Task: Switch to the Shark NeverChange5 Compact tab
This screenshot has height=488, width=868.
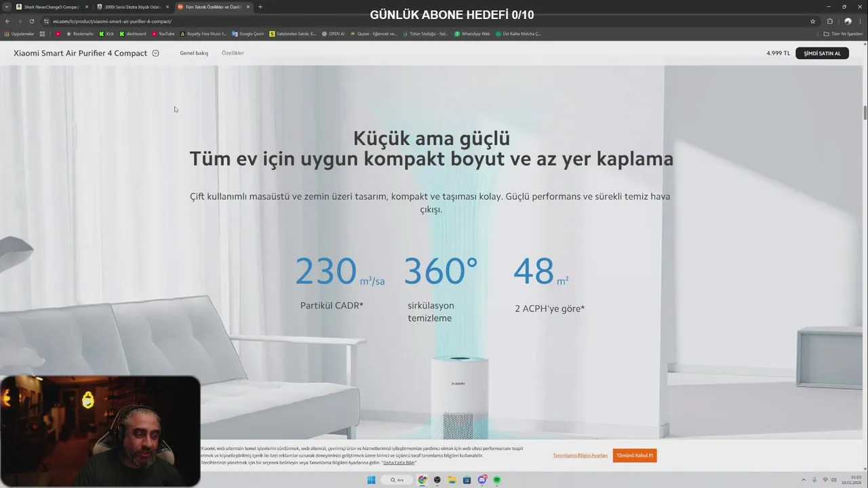Action: (52, 7)
